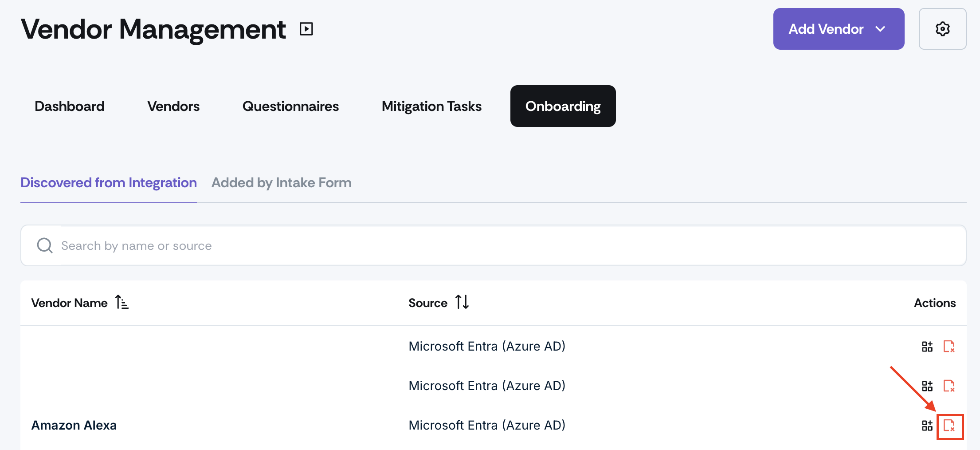
Task: Click the red dismiss icon in the first row
Action: [x=949, y=346]
